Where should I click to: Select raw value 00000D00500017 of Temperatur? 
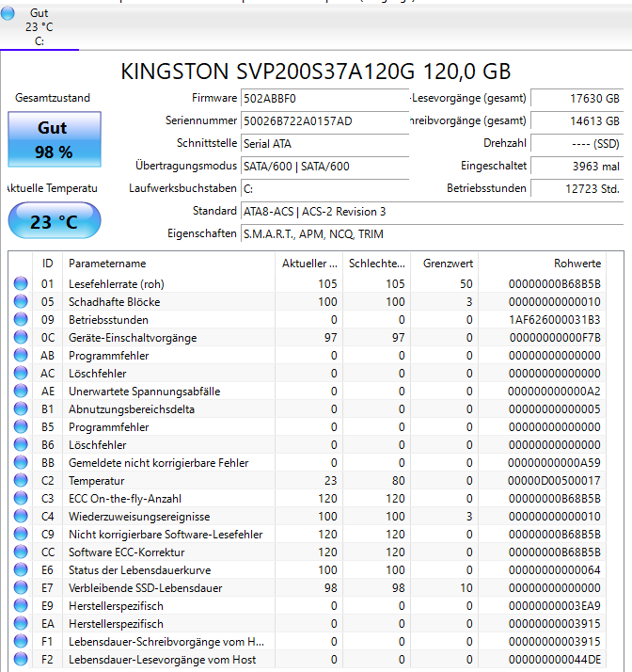tap(554, 481)
